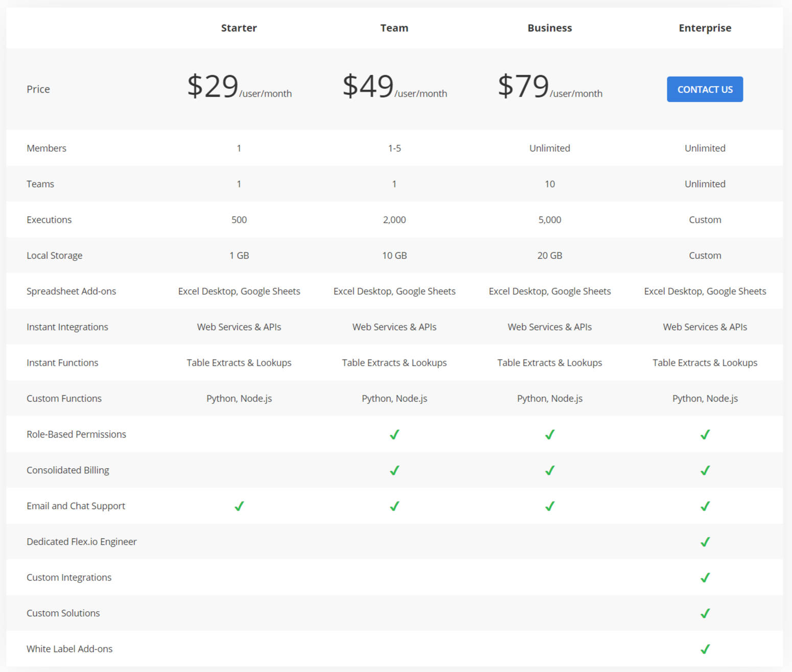
Task: Select the Local Storage row label
Action: (55, 255)
